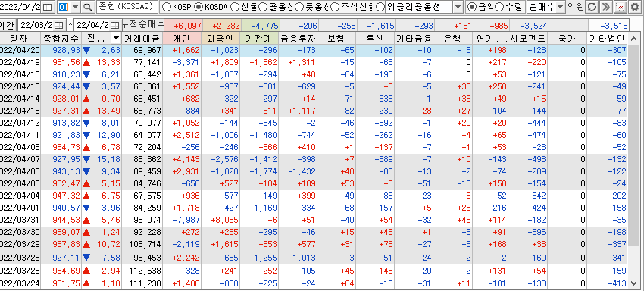Click the 2022/04/2 date input field
This screenshot has width=644, height=291.
21,7
